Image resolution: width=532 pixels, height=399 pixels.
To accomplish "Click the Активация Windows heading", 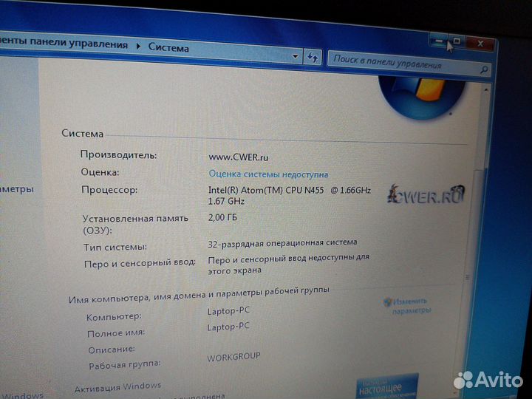I will tap(117, 387).
